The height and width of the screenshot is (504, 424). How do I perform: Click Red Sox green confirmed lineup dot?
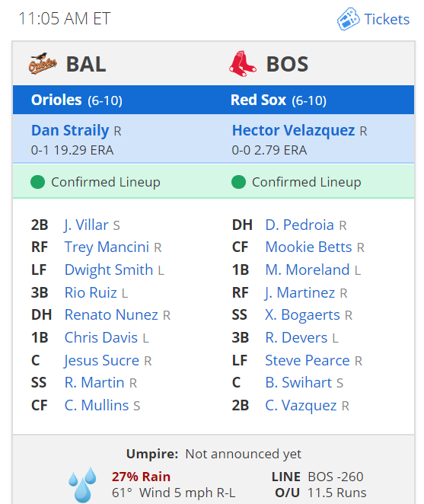coord(238,182)
